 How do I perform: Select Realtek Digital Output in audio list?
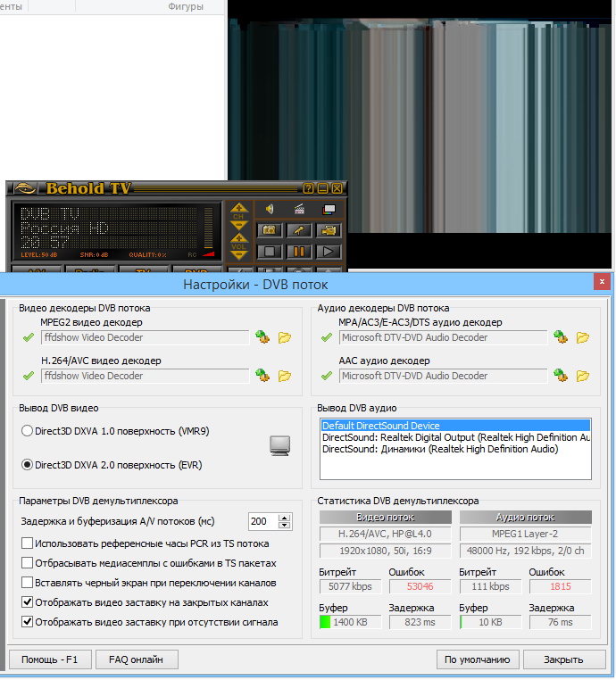click(x=455, y=437)
